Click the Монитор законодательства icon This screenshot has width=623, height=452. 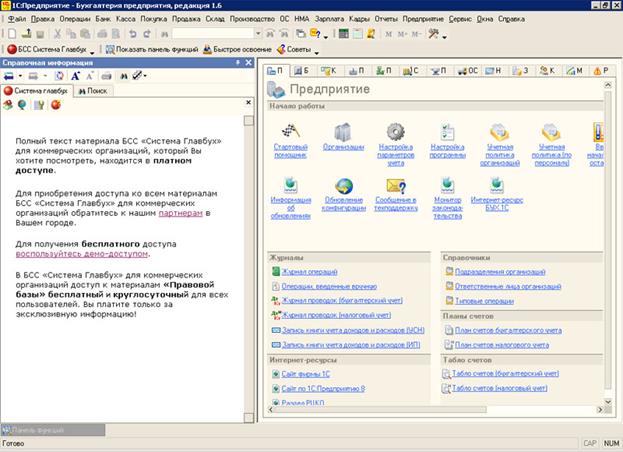click(447, 186)
